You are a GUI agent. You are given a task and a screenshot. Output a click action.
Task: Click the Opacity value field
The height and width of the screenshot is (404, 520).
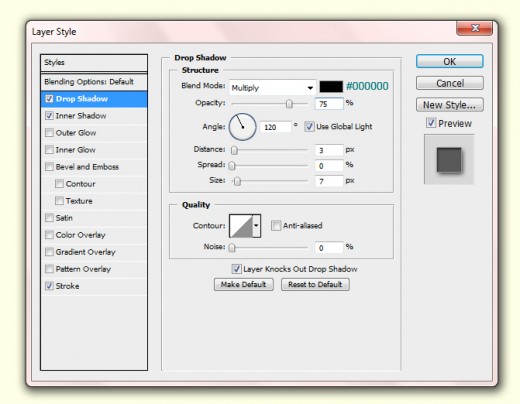(329, 104)
